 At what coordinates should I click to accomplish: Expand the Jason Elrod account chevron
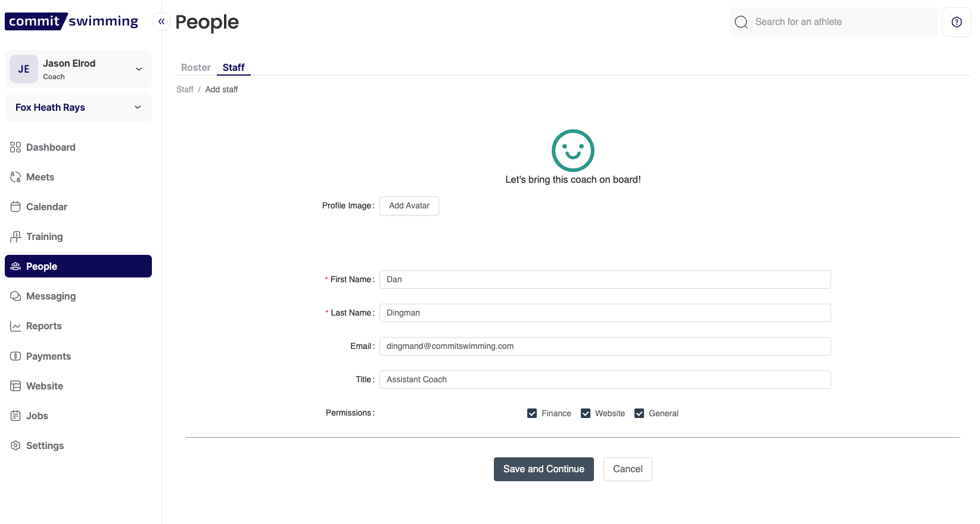(139, 69)
